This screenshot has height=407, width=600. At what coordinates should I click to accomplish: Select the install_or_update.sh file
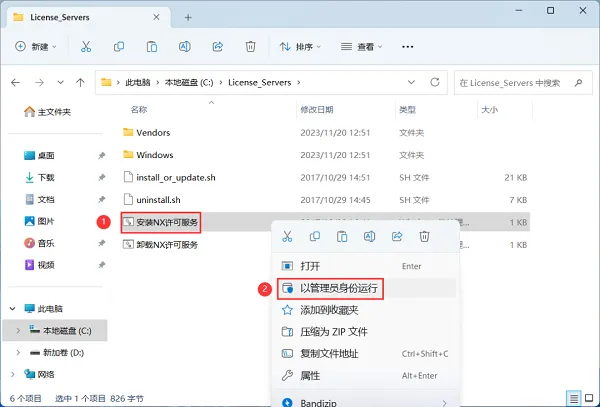pyautogui.click(x=176, y=177)
